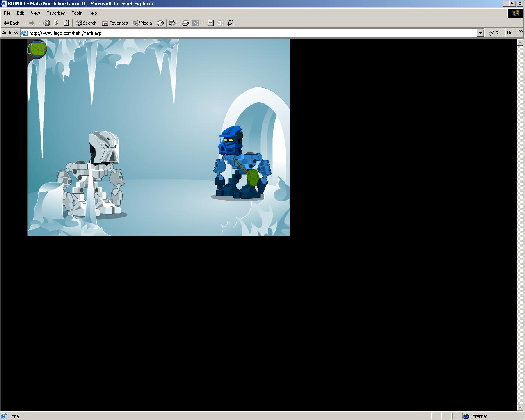Image resolution: width=525 pixels, height=420 pixels.
Task: Open the Media pane button
Action: coord(143,23)
